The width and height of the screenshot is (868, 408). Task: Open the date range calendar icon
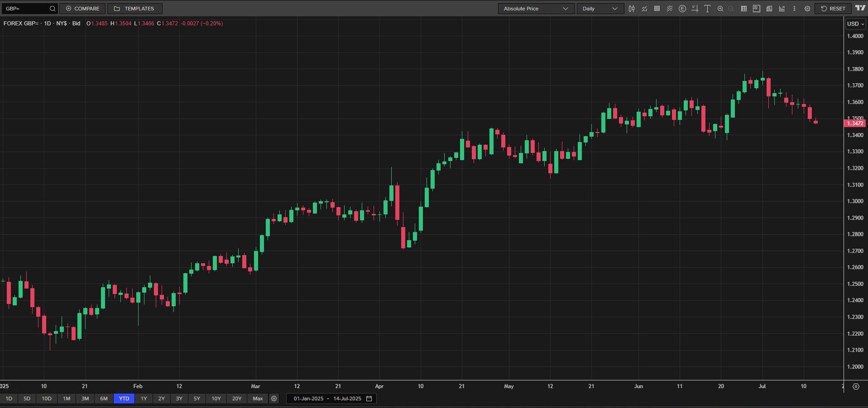coord(369,399)
